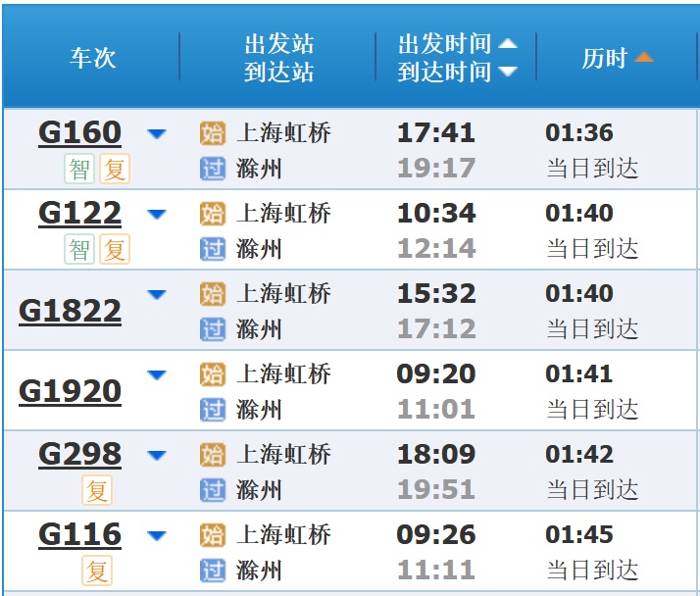Sort by 到达时间 using down arrow
700x596 pixels.
(507, 72)
